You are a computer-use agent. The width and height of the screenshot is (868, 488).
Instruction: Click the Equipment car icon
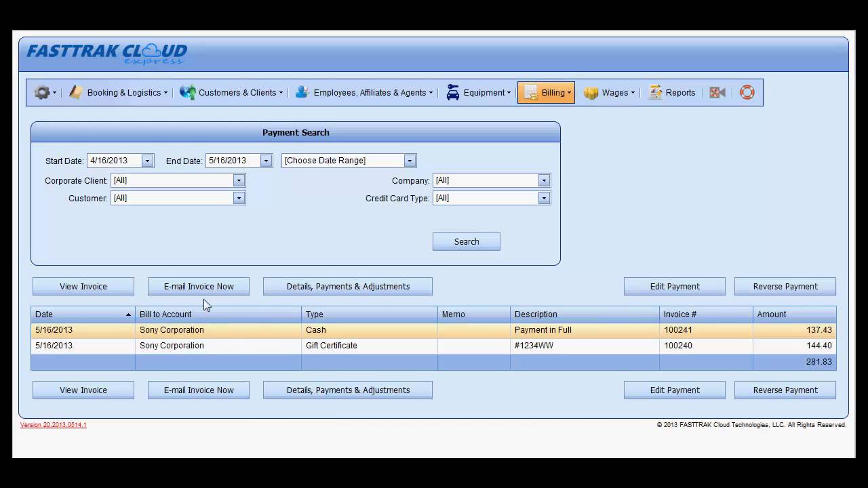(452, 93)
